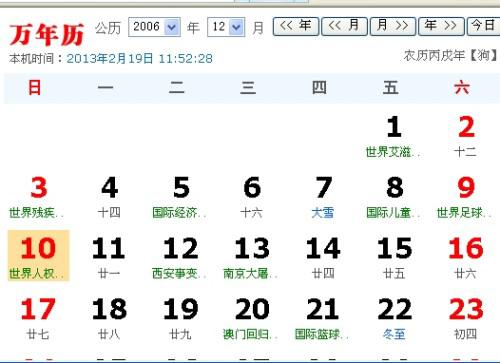Pick date 4 with lunar 十四
The height and width of the screenshot is (363, 500).
pyautogui.click(x=109, y=197)
